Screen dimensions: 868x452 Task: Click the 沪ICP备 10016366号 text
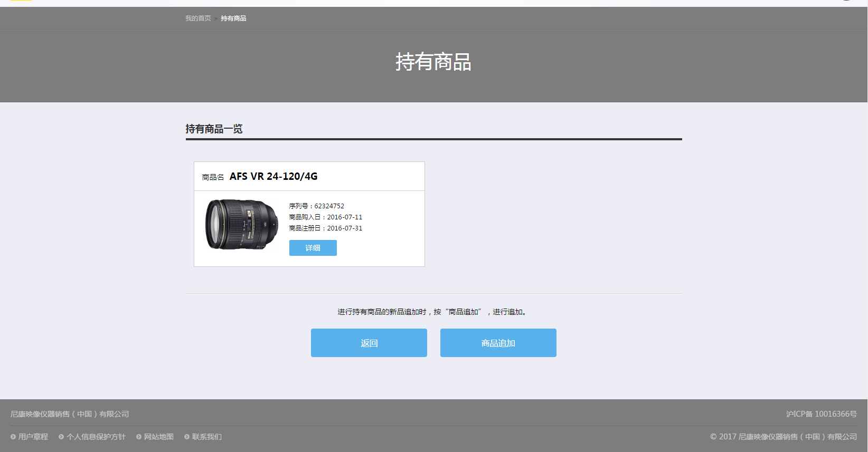coord(822,414)
